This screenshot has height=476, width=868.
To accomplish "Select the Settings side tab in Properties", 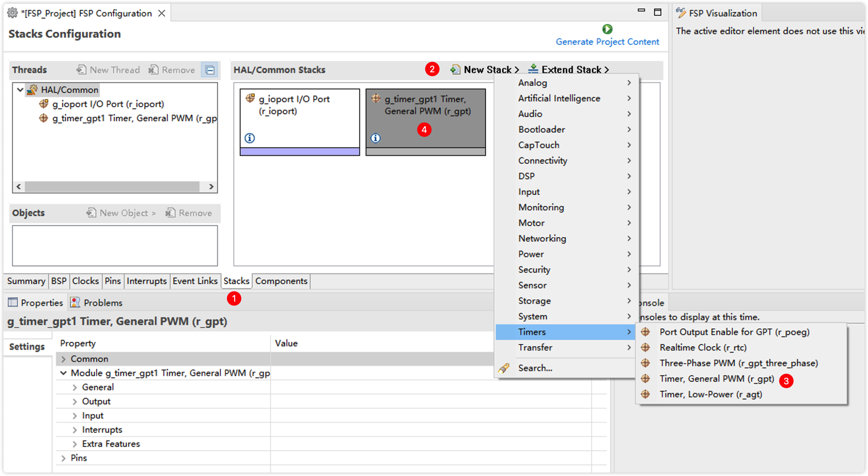I will [x=27, y=347].
